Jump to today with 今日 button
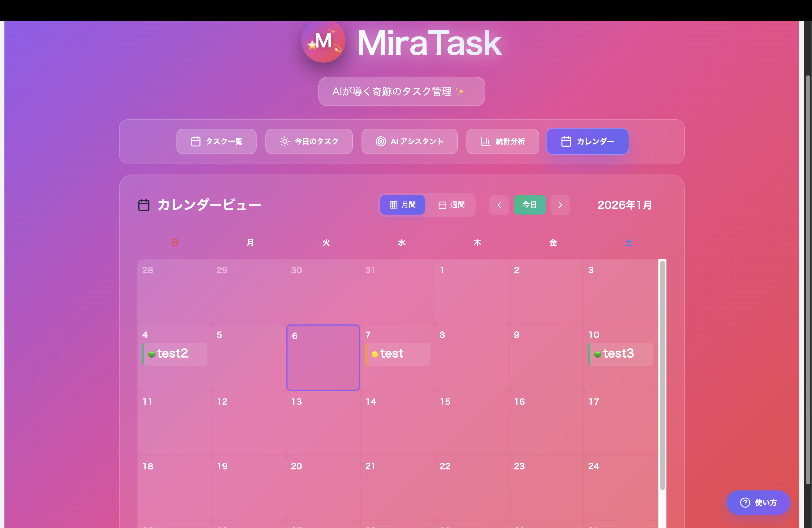The width and height of the screenshot is (812, 528). (529, 205)
